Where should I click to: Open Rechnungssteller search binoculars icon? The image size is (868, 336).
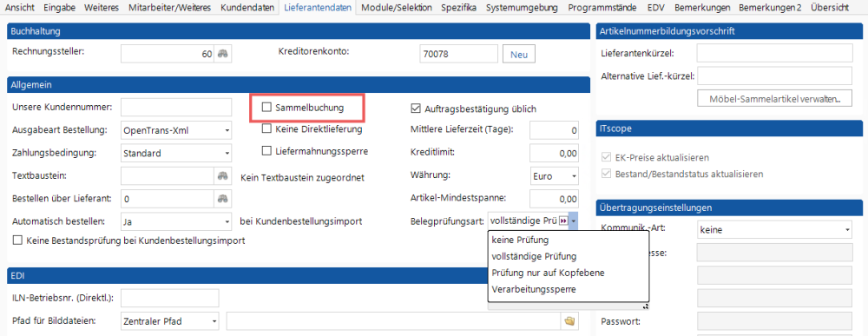tap(222, 54)
